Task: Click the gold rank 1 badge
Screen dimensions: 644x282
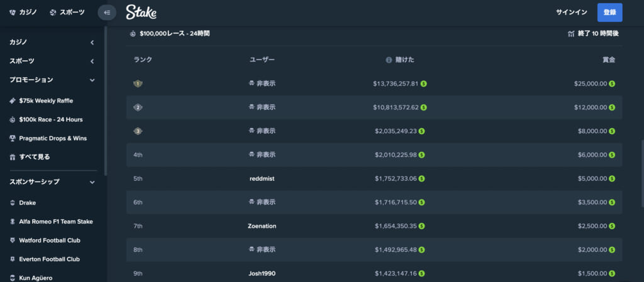Action: (138, 84)
